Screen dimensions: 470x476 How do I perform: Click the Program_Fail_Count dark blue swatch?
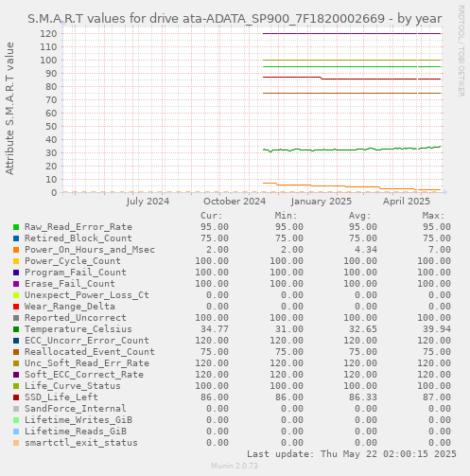tap(16, 273)
